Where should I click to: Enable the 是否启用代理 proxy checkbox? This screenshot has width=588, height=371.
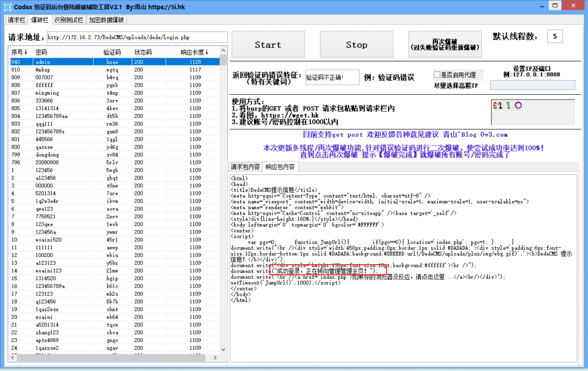tap(437, 75)
